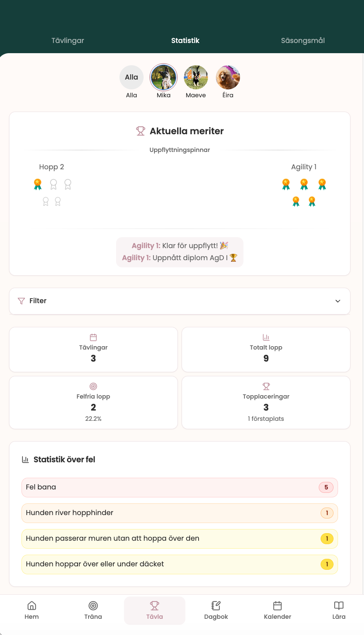364x635 pixels.
Task: Open the Hem home icon
Action: point(32,606)
